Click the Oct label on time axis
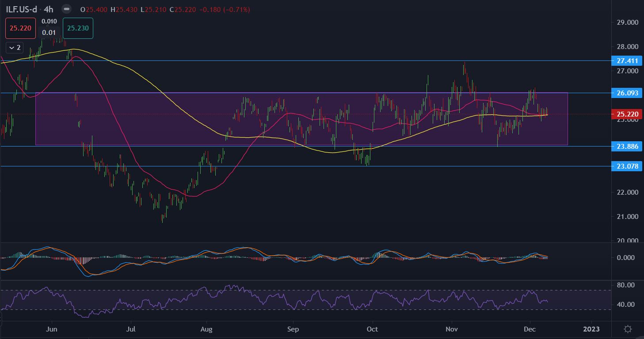The width and height of the screenshot is (644, 339). pyautogui.click(x=373, y=329)
